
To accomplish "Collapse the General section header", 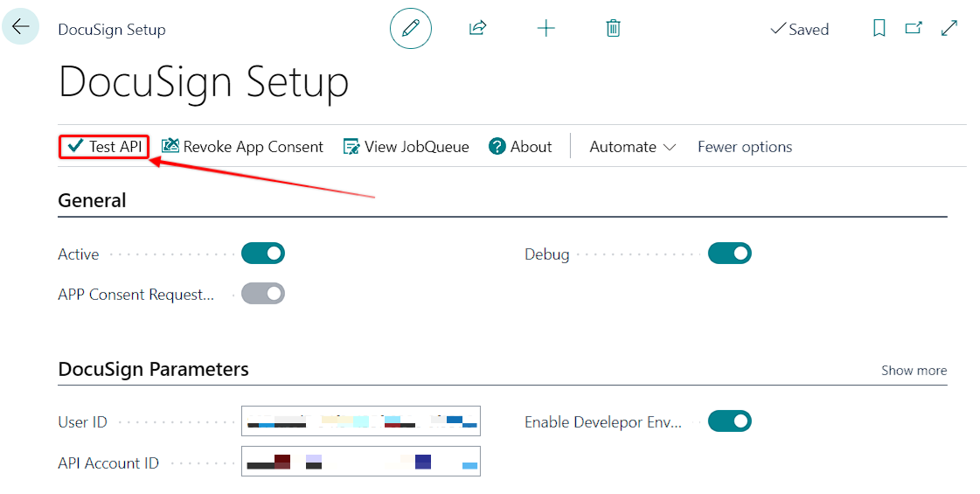I will [92, 201].
